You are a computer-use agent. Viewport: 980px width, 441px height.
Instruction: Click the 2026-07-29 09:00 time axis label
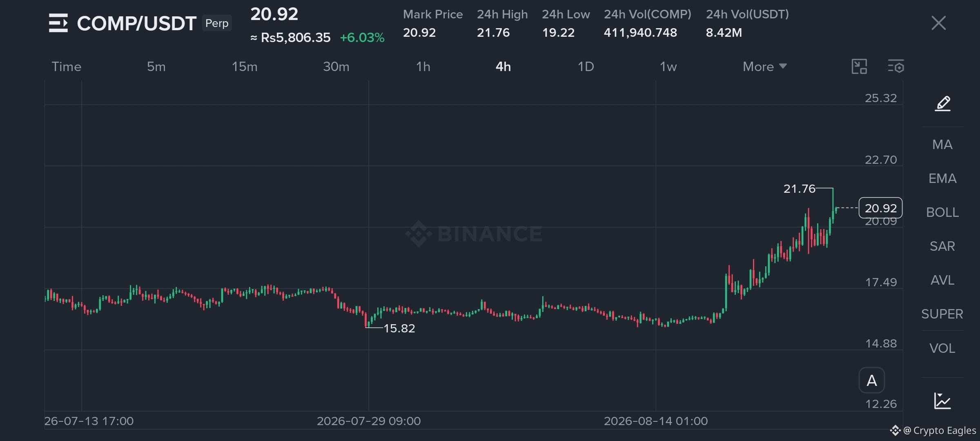click(369, 421)
